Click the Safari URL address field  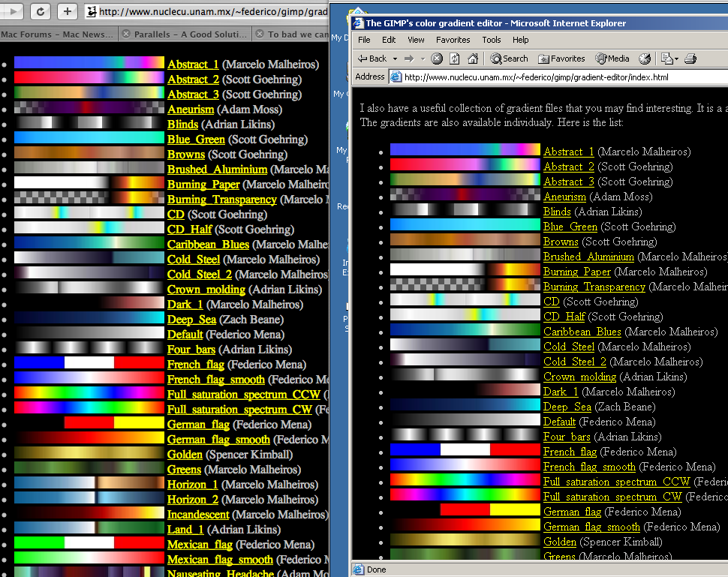coord(207,11)
